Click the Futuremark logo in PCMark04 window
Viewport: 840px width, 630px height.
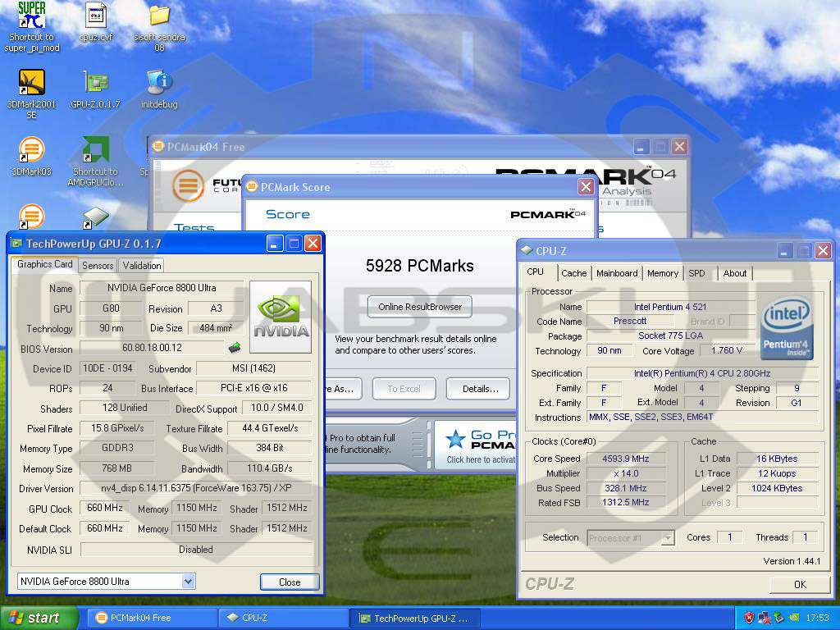(188, 185)
